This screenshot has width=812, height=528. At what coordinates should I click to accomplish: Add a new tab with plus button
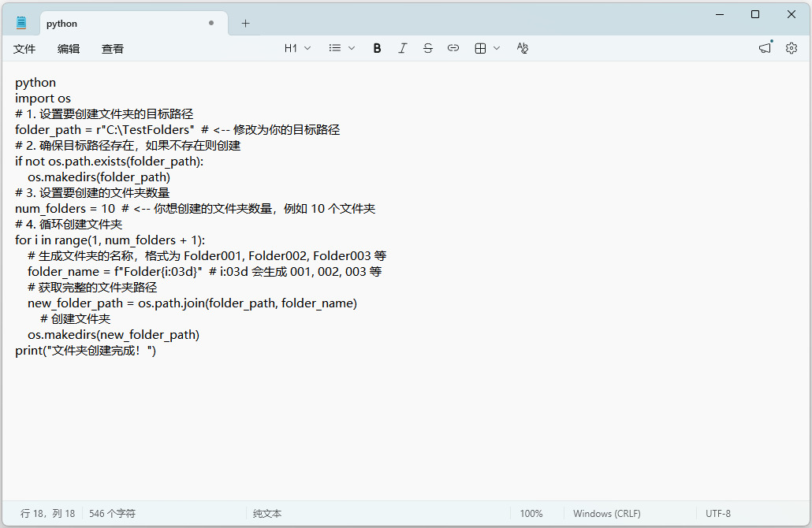[x=245, y=24]
